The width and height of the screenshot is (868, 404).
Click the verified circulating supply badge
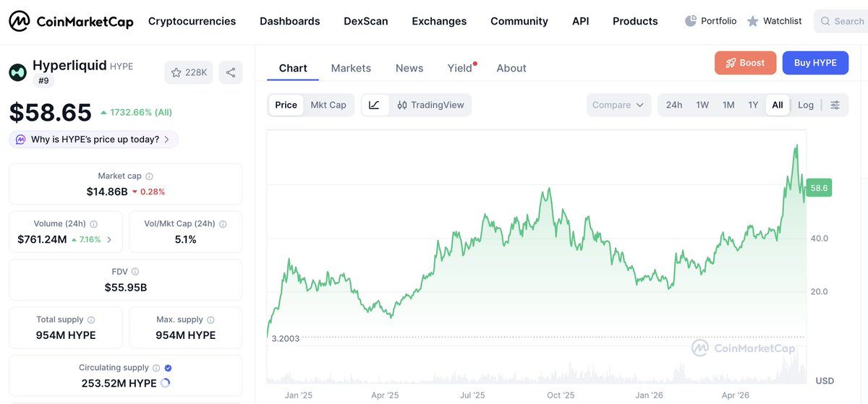[168, 368]
